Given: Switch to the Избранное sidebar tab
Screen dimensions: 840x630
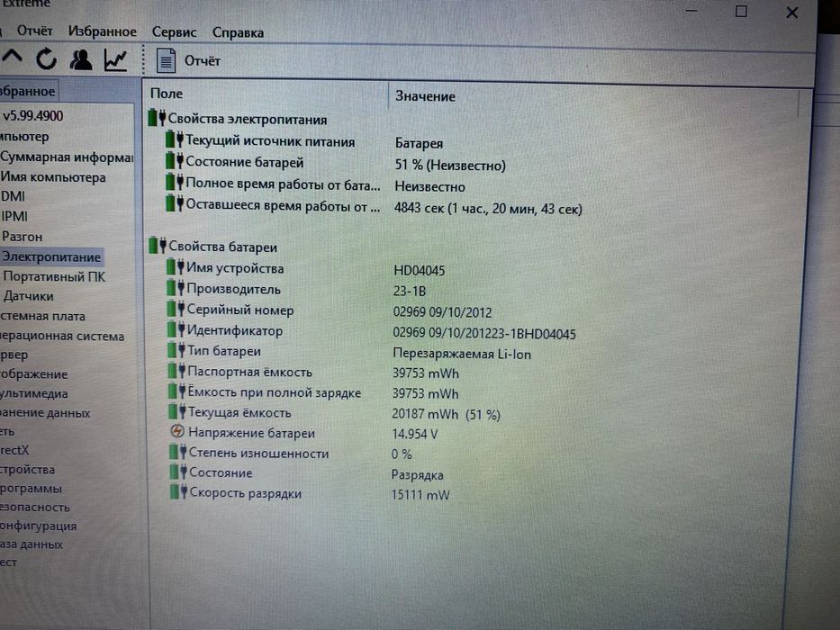Looking at the screenshot, I should (x=28, y=91).
